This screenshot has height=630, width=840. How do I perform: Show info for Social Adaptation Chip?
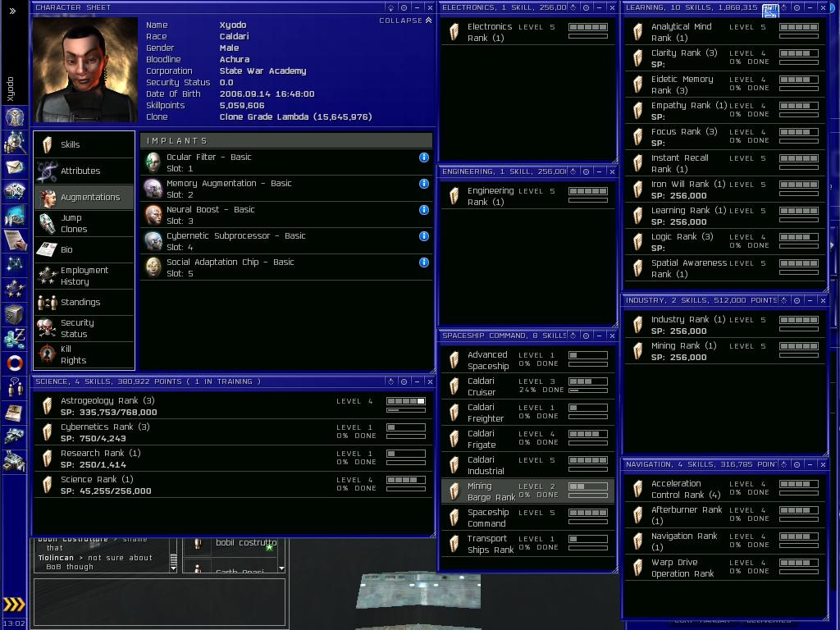(424, 262)
